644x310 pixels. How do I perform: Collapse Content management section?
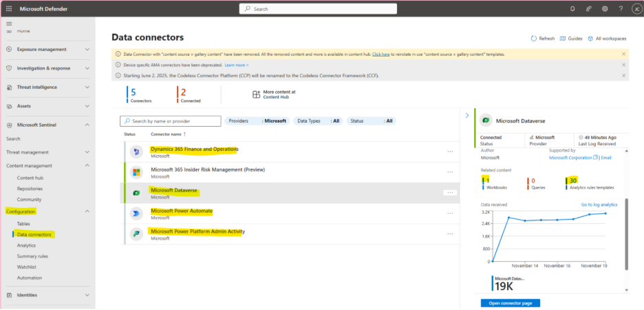[87, 166]
